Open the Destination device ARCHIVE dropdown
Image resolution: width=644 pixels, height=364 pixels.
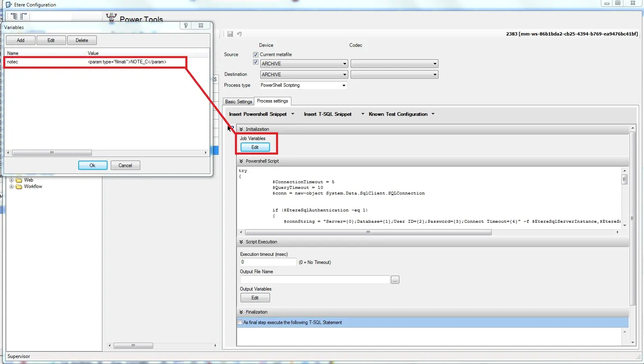345,75
